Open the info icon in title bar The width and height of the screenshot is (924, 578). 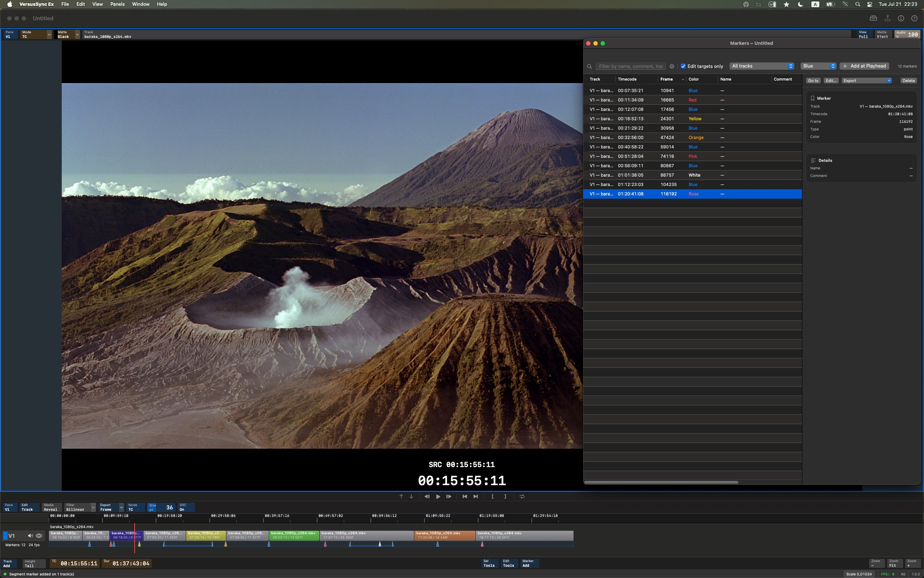click(x=901, y=18)
